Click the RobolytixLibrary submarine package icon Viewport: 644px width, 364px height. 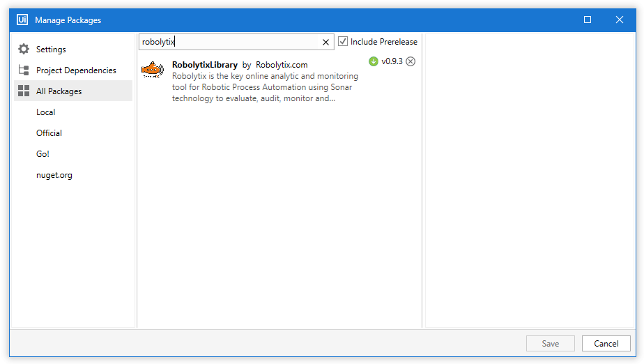pos(153,70)
